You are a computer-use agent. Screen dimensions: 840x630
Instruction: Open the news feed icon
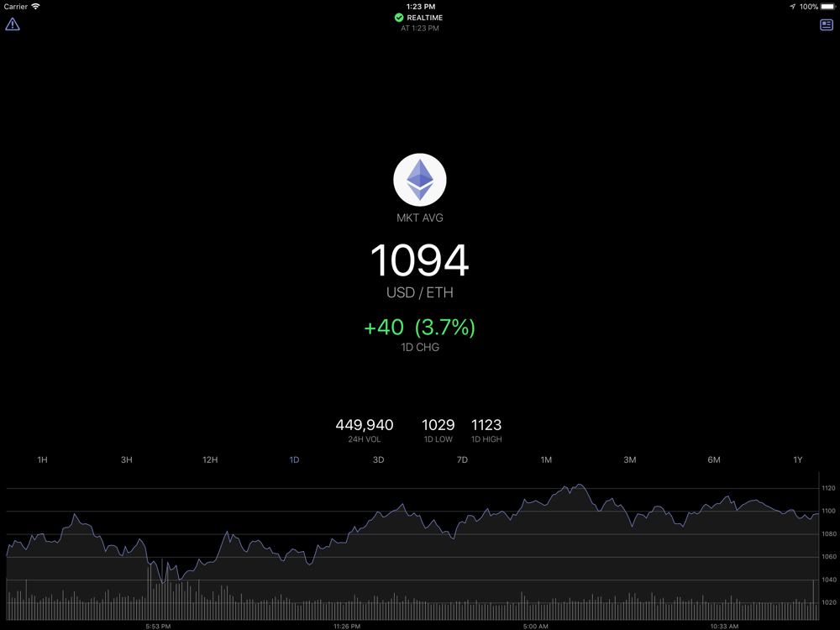(x=827, y=24)
